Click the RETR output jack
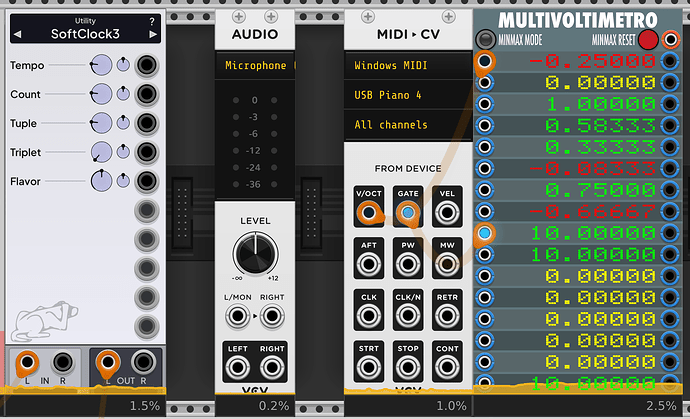 (447, 316)
